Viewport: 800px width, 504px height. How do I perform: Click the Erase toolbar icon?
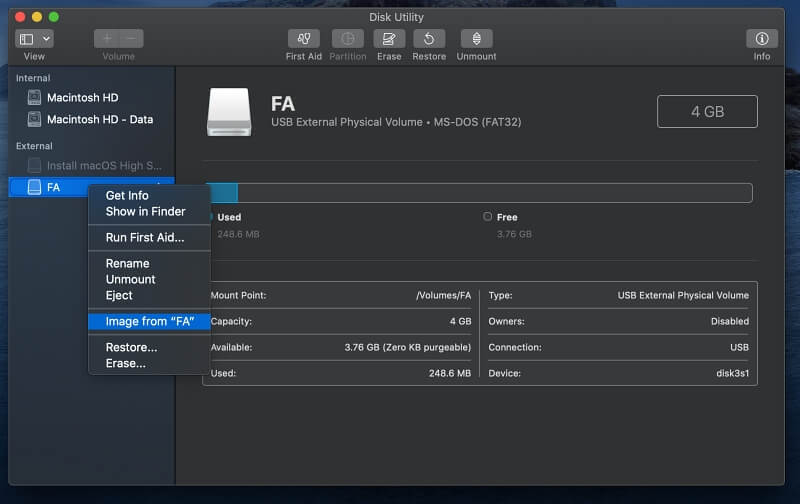pos(389,39)
